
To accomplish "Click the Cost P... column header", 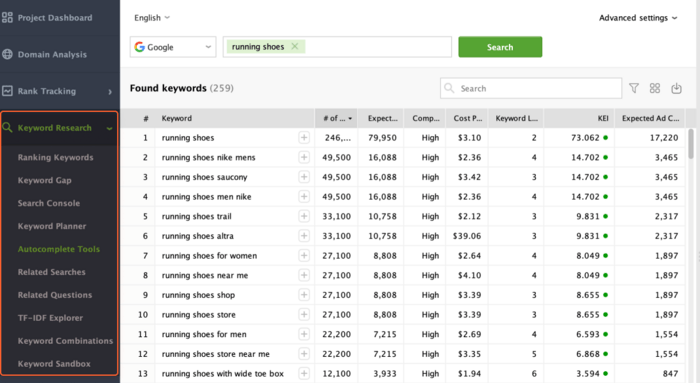I will tap(467, 118).
